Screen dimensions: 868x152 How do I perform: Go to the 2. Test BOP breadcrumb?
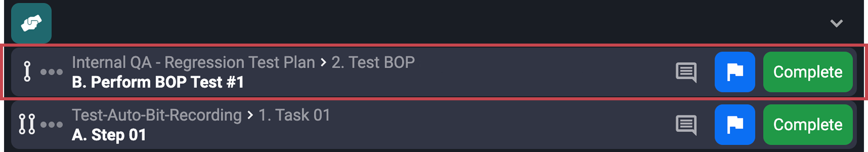tap(373, 63)
